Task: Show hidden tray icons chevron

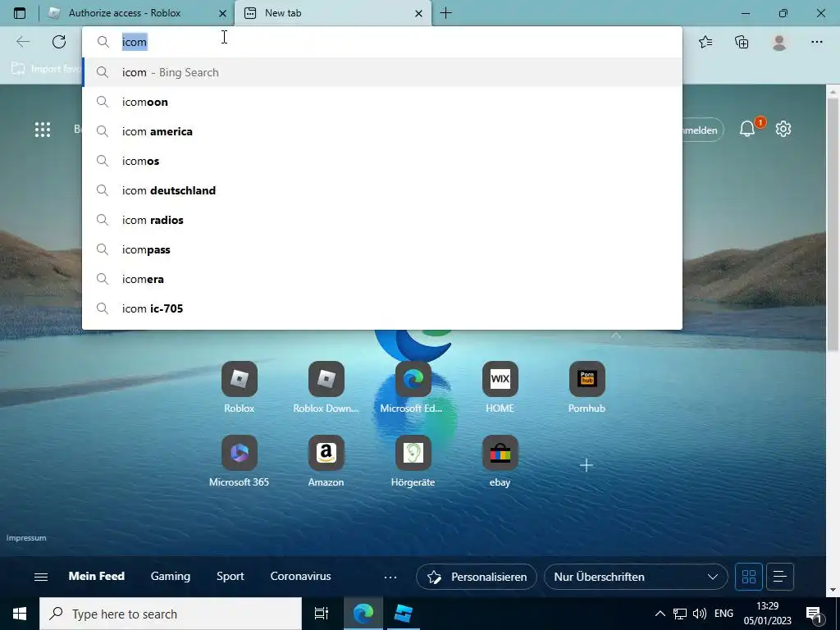Action: click(660, 614)
